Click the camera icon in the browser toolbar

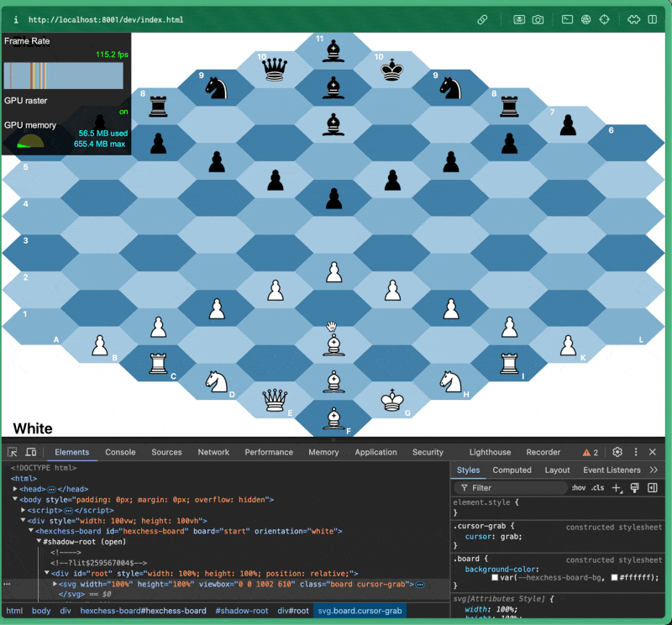click(538, 19)
